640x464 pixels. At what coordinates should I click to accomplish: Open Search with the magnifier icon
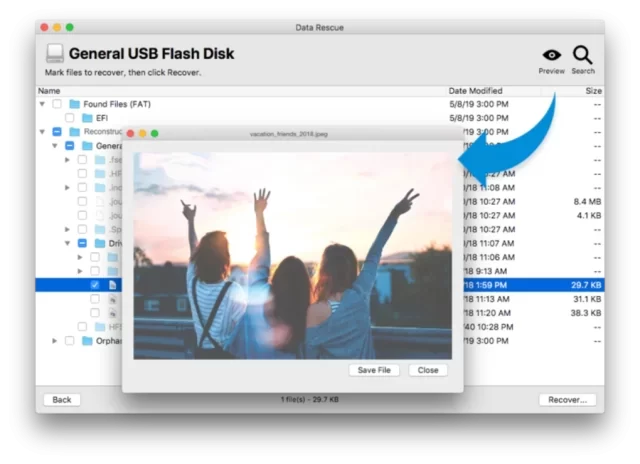coord(582,55)
